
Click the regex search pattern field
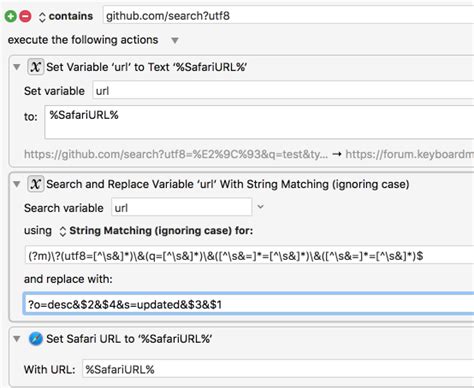tap(249, 256)
